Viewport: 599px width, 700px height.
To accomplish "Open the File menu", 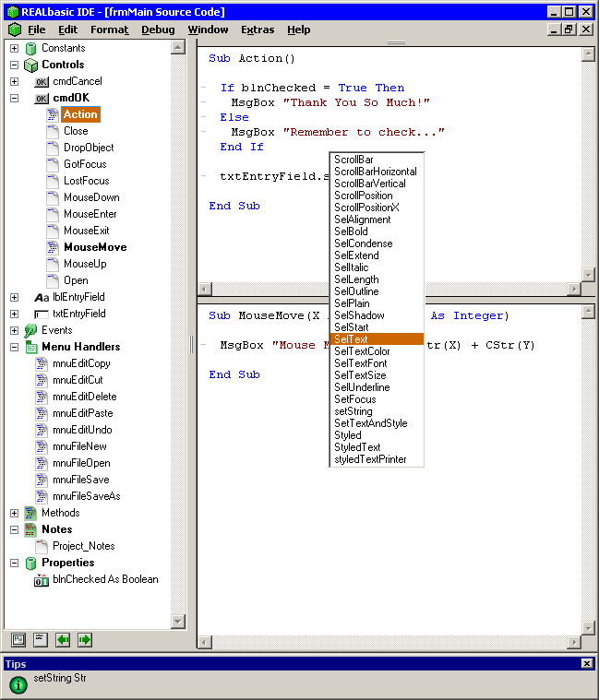I will coord(37,30).
